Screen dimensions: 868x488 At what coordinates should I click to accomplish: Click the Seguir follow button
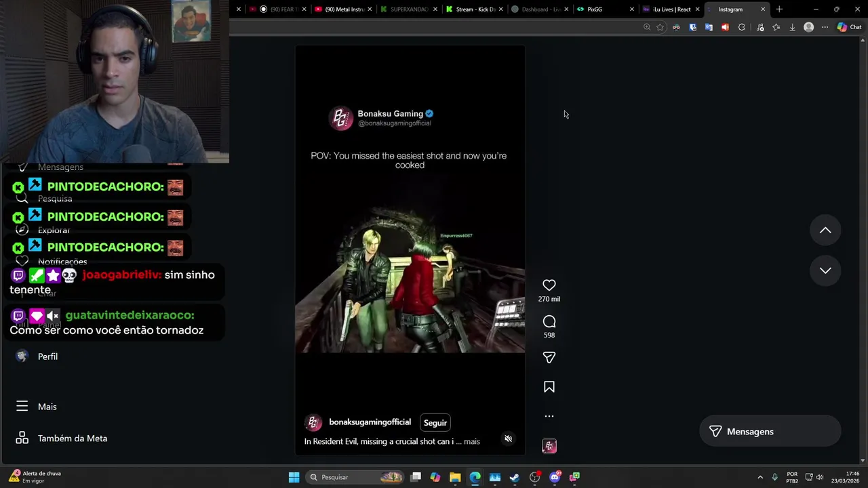pyautogui.click(x=435, y=422)
